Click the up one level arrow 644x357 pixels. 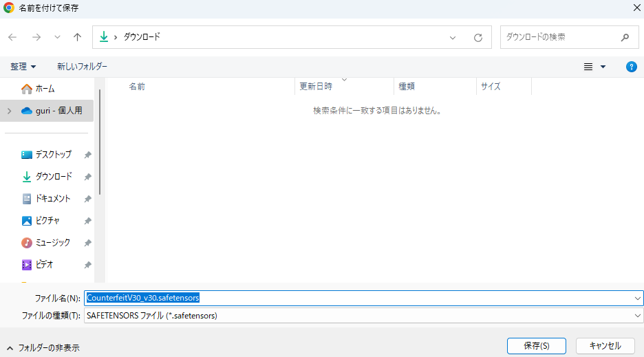click(78, 37)
